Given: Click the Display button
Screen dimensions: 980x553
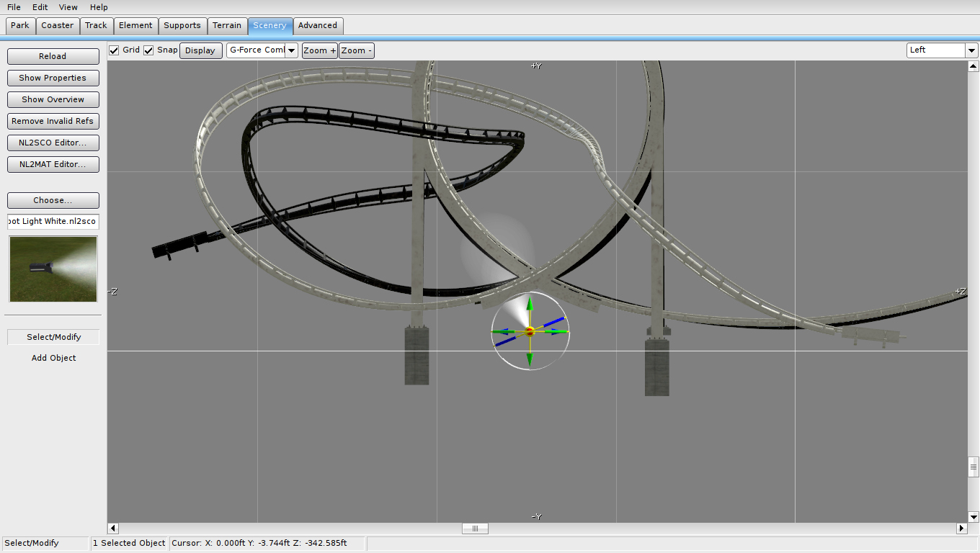Looking at the screenshot, I should click(x=200, y=50).
